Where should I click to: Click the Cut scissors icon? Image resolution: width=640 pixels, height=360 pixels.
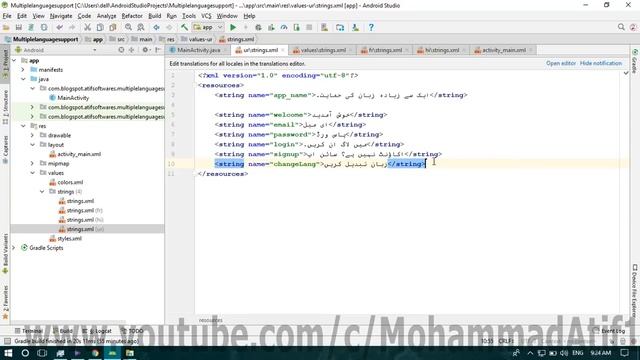pyautogui.click(x=87, y=27)
